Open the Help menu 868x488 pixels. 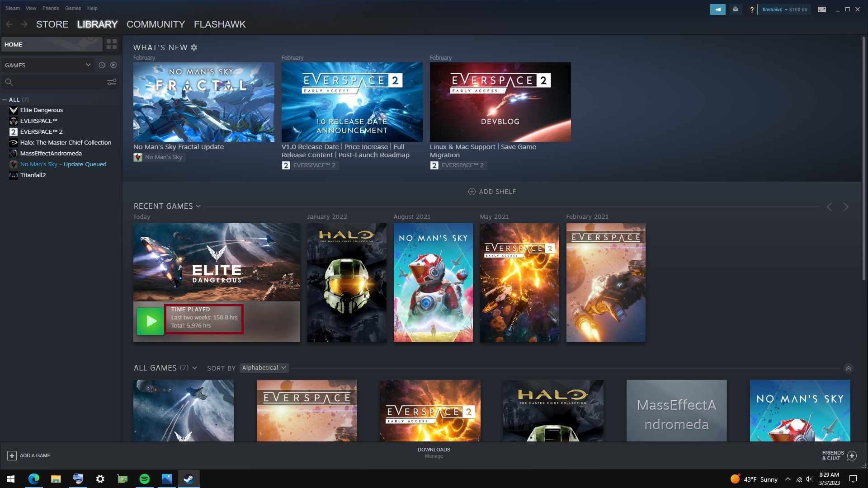point(92,8)
